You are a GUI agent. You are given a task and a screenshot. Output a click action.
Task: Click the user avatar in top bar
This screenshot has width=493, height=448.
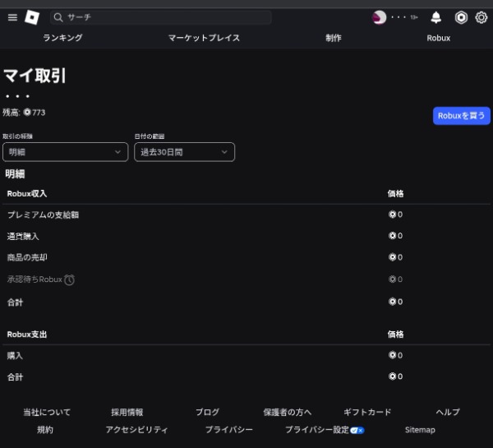click(x=379, y=17)
